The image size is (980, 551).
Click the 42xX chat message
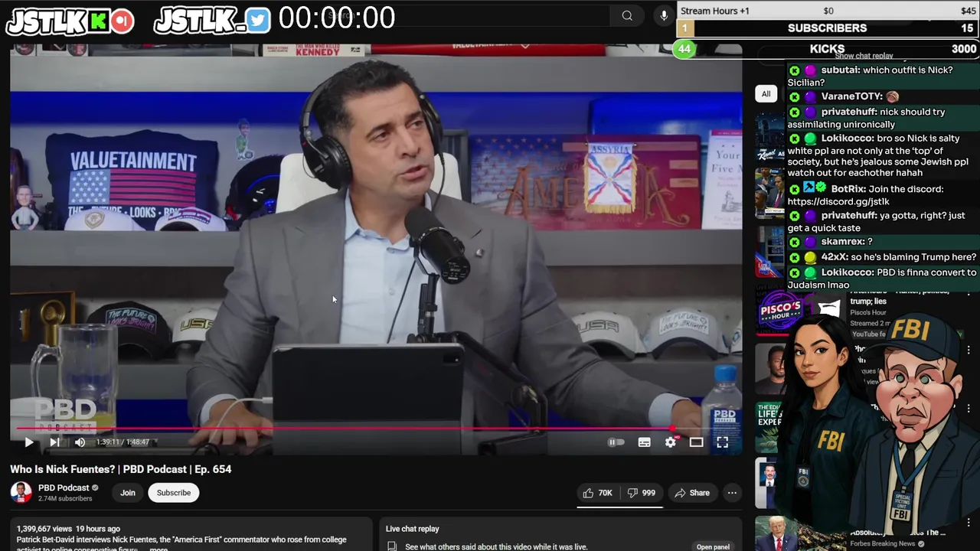click(x=883, y=257)
